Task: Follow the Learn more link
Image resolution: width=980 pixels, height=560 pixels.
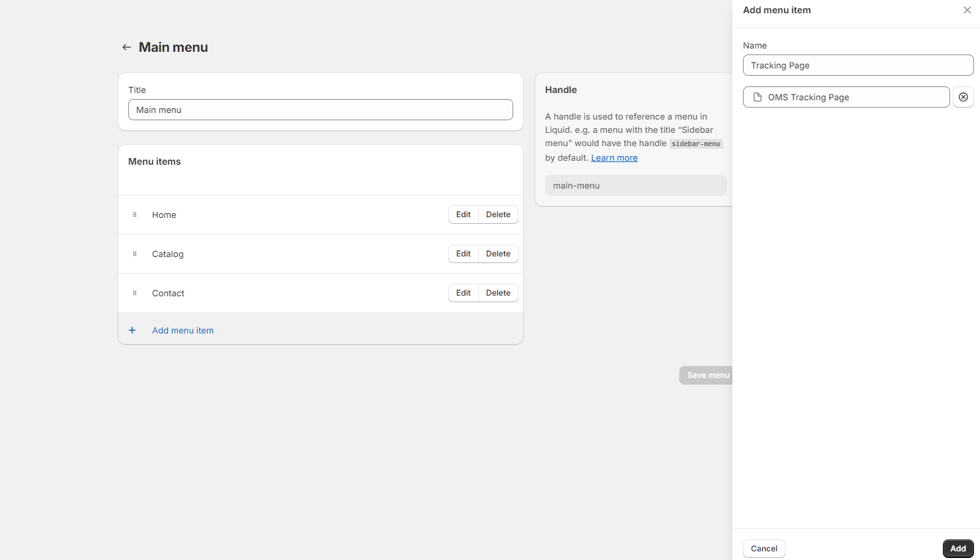Action: click(614, 157)
